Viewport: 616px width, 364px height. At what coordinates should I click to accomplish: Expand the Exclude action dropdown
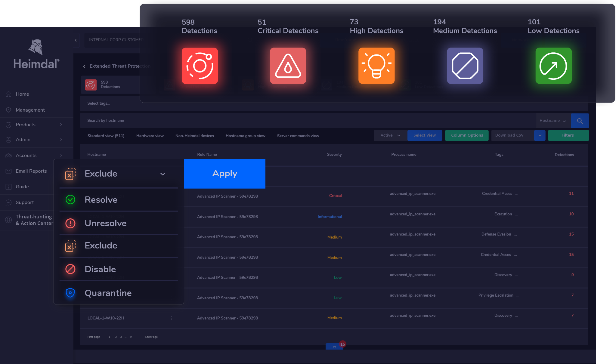click(x=163, y=174)
